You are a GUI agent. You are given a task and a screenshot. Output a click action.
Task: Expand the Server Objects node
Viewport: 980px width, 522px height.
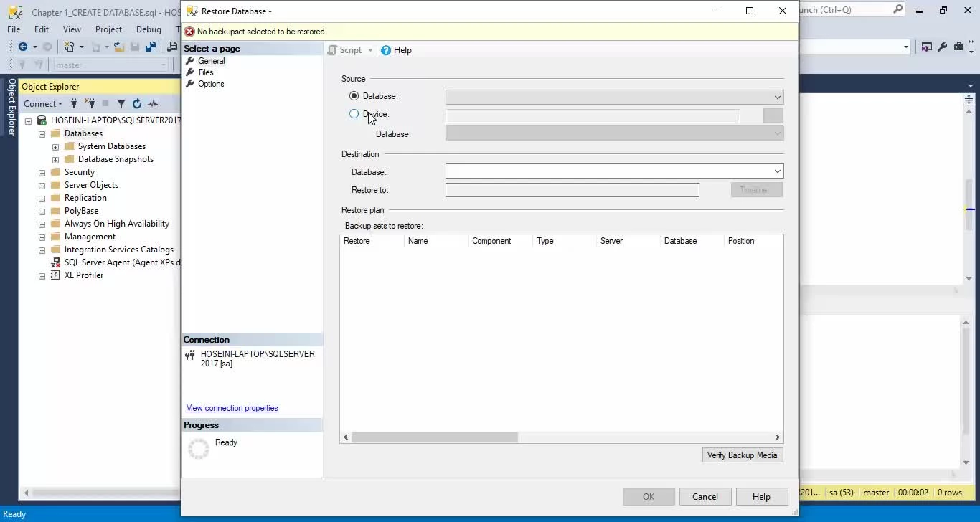[42, 185]
